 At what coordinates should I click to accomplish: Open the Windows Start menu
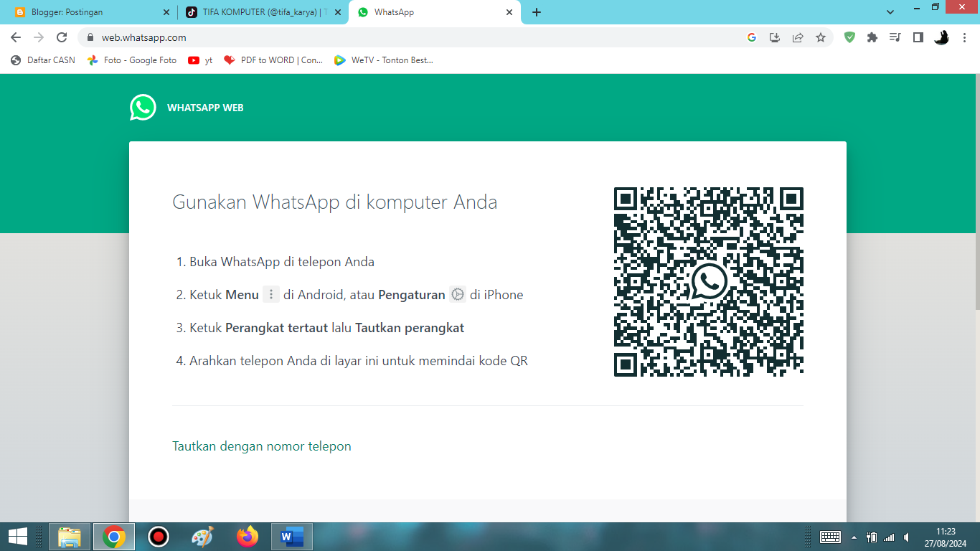[x=17, y=537]
